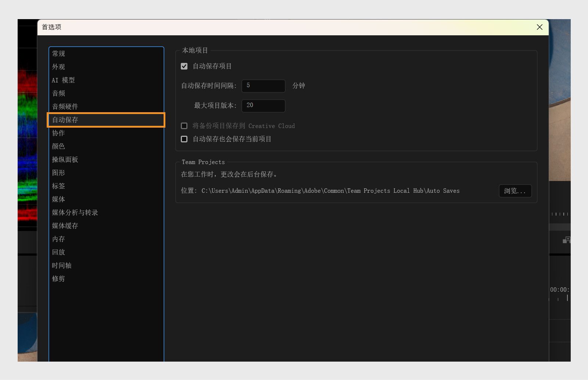Select the 媒体缓存 category
588x380 pixels.
point(106,226)
